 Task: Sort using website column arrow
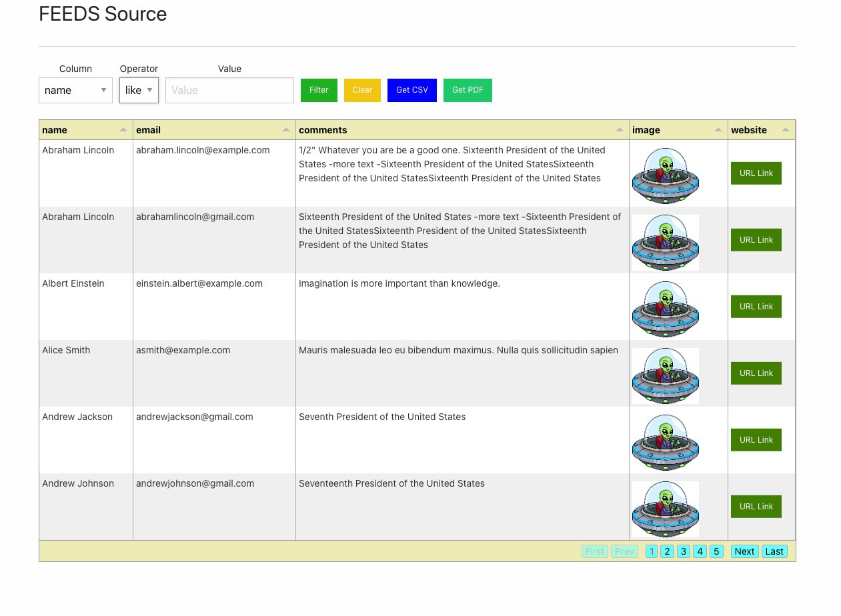tap(786, 130)
